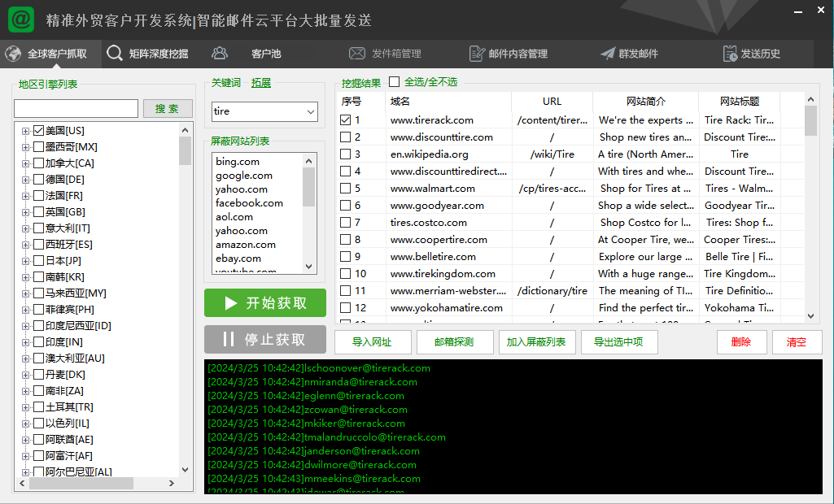The width and height of the screenshot is (834, 504).
Task: Enable the 德国[DE] region checkbox
Action: (x=39, y=179)
